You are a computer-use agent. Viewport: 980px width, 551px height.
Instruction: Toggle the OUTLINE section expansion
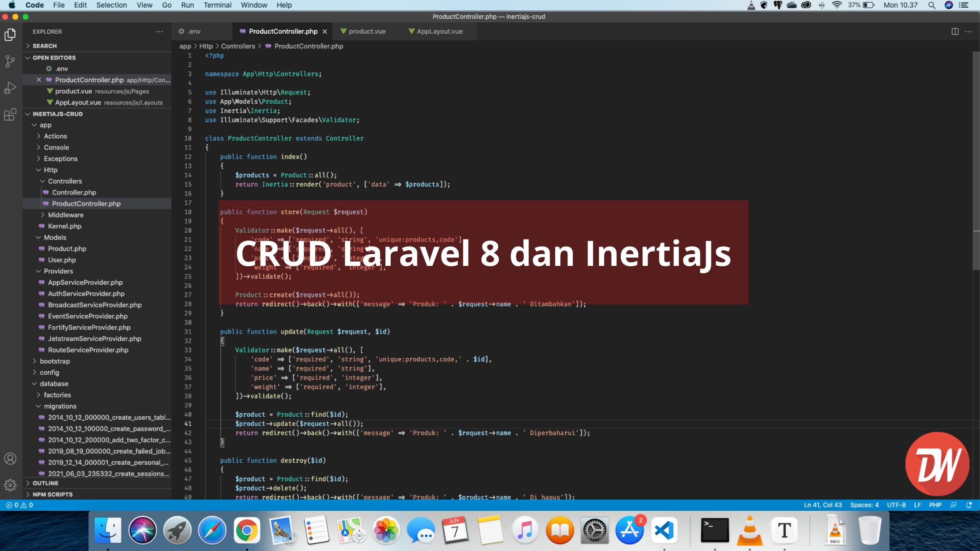click(x=26, y=483)
